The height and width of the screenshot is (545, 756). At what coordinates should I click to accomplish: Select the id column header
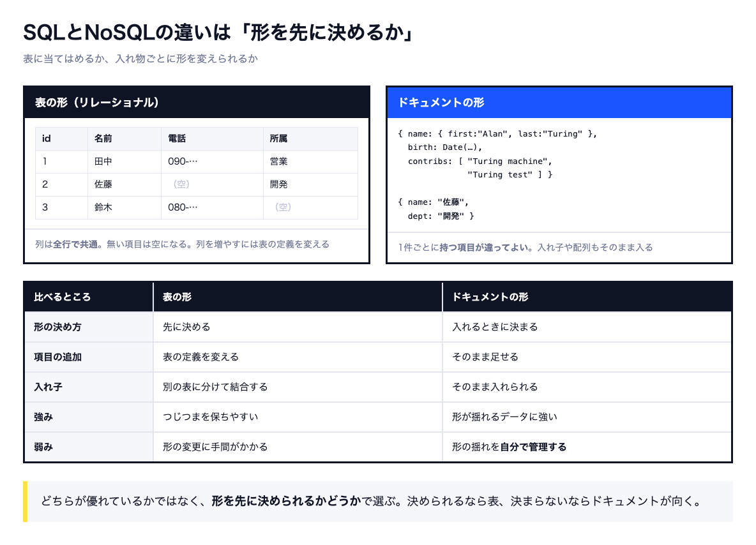point(61,138)
